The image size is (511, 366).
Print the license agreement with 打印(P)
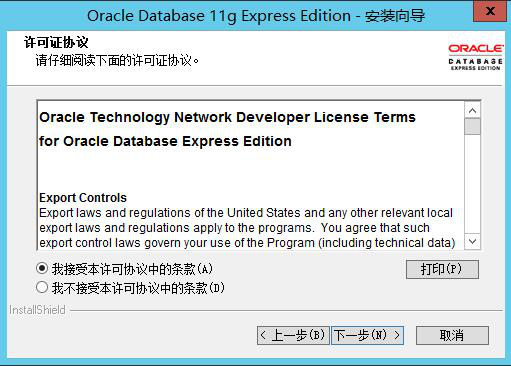click(442, 269)
